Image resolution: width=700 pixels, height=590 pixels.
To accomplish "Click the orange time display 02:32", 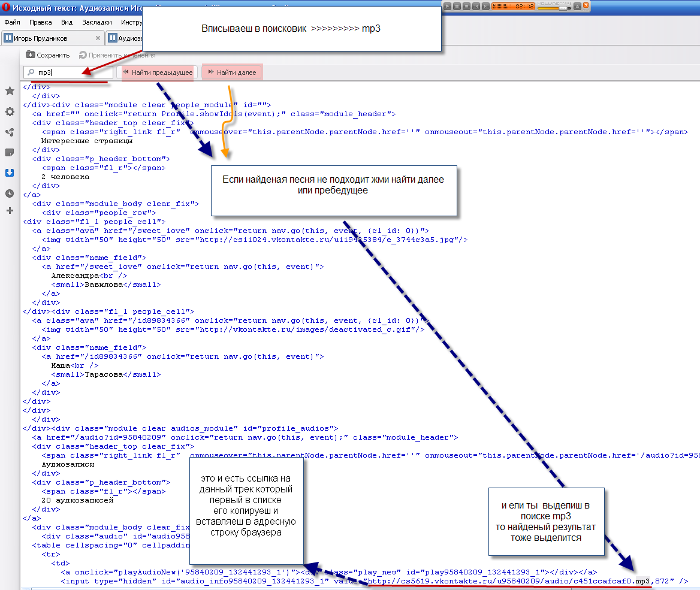I will tap(524, 6).
